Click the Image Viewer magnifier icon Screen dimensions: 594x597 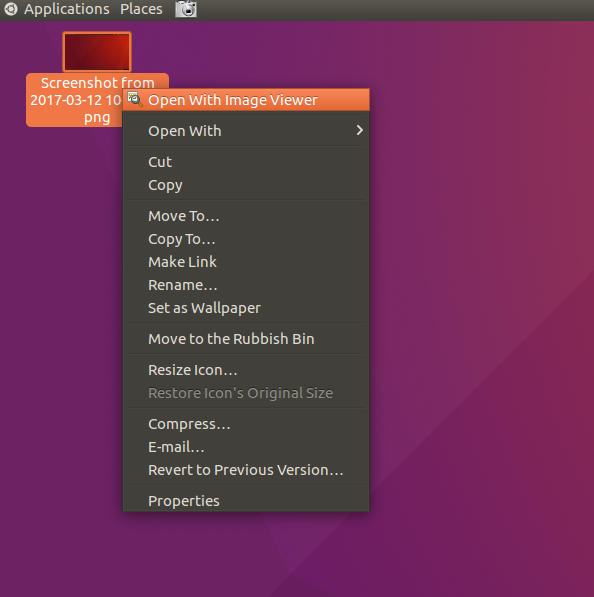click(x=135, y=99)
